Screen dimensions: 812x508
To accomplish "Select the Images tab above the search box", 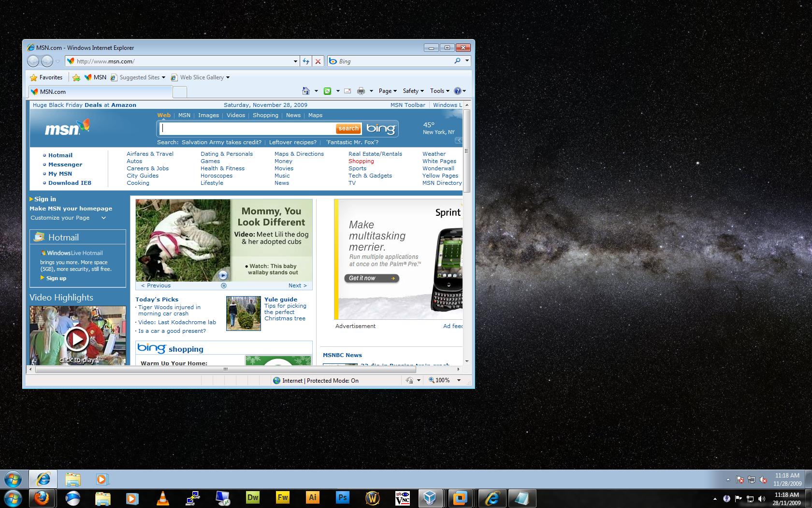I will click(208, 115).
